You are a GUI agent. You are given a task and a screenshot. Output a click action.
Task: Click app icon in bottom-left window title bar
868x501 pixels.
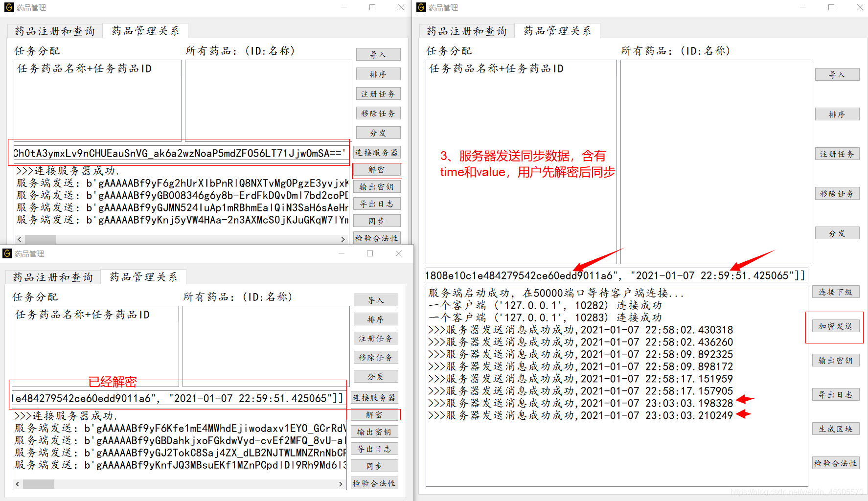coord(7,253)
